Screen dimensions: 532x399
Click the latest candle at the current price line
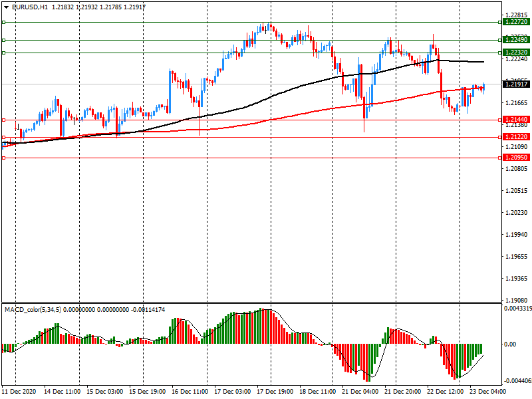point(483,86)
